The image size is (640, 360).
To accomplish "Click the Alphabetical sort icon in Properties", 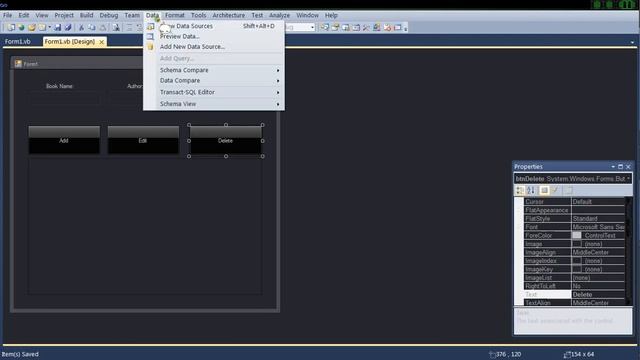I will coord(531,190).
